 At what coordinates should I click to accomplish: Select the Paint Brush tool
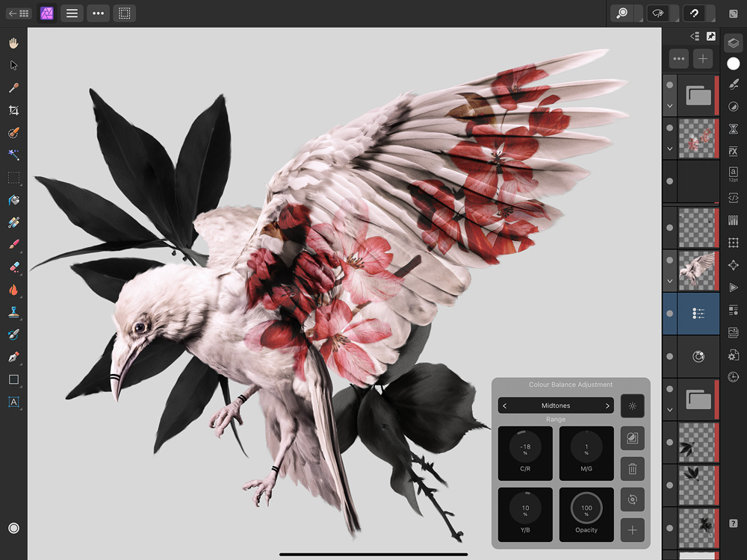pos(13,245)
